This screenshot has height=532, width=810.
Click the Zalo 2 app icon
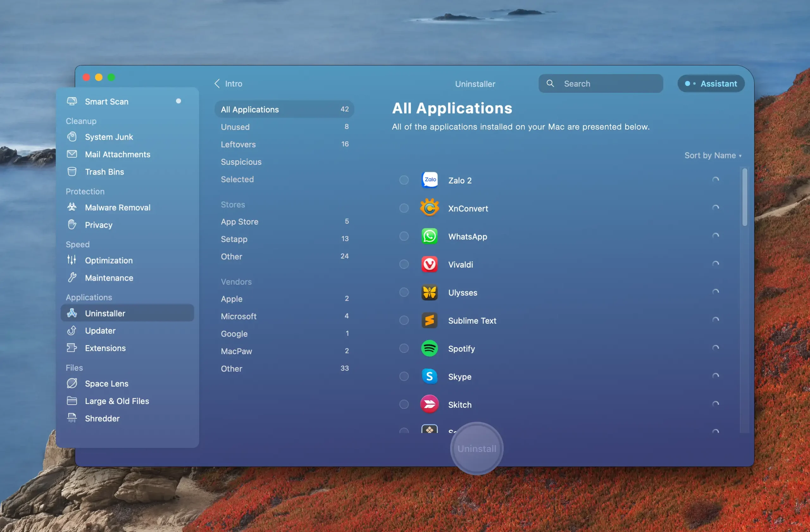point(429,180)
